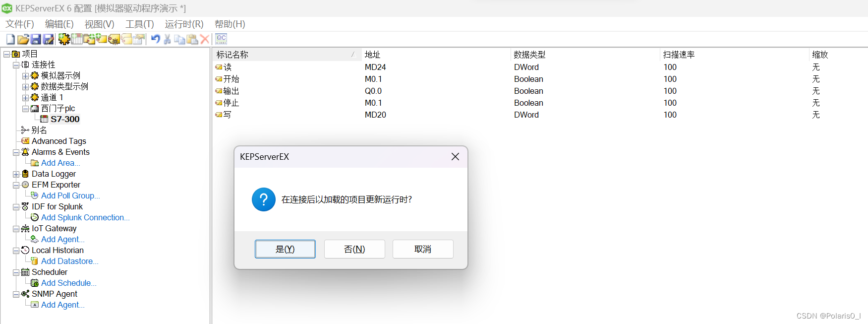Open the 工具(T) menu
Screen dimensions: 868x324
pyautogui.click(x=140, y=24)
